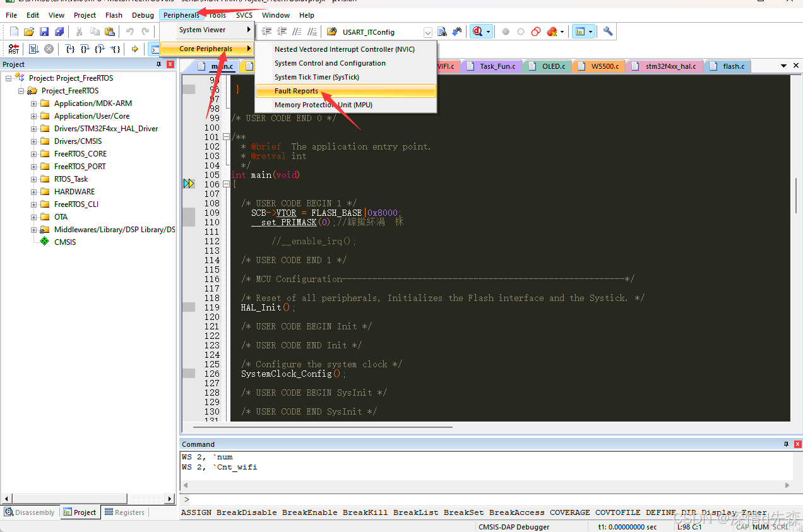Click the Redo arrow icon
This screenshot has width=803, height=532.
(145, 32)
